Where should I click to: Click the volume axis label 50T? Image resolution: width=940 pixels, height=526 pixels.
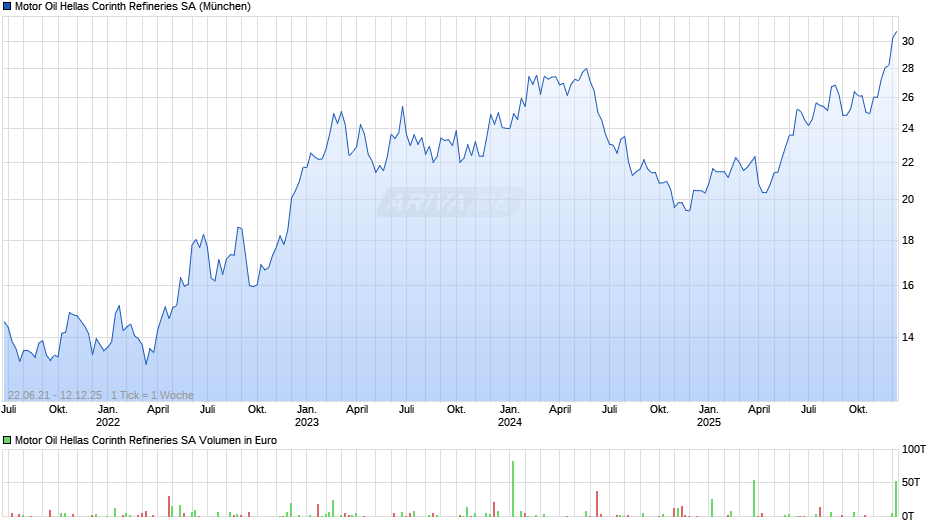[x=911, y=482]
